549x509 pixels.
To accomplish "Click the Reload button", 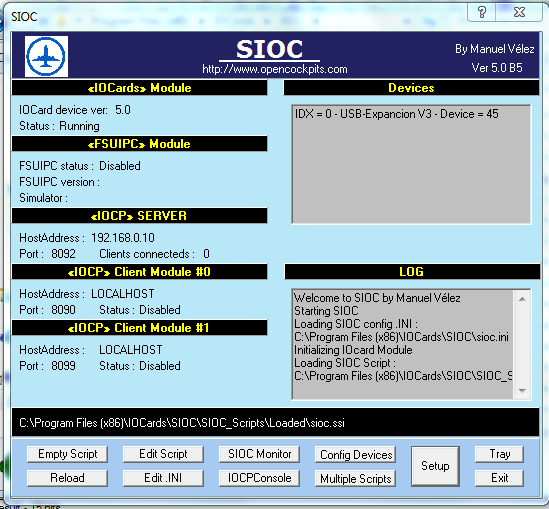I will [67, 478].
